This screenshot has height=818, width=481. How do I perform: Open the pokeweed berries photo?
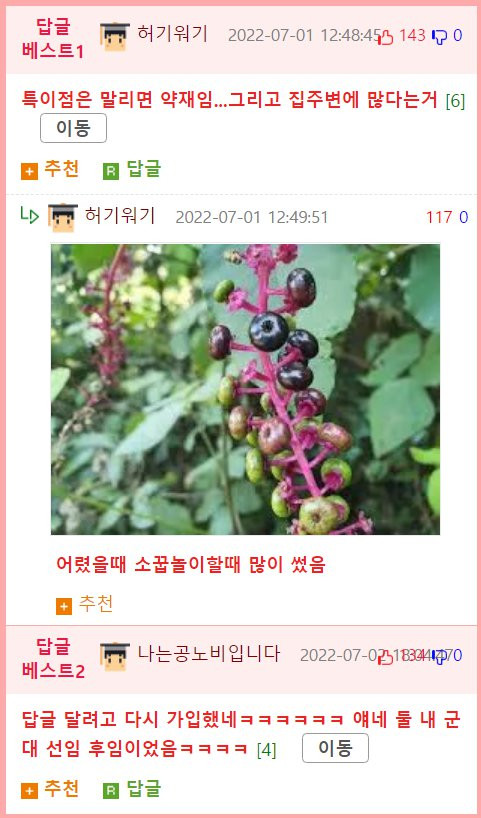245,389
